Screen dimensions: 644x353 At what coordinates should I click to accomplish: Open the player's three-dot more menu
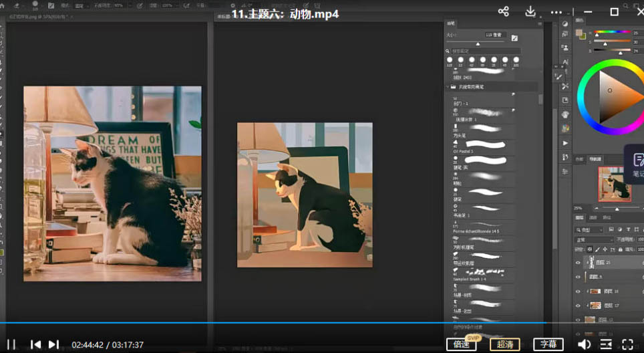(556, 12)
